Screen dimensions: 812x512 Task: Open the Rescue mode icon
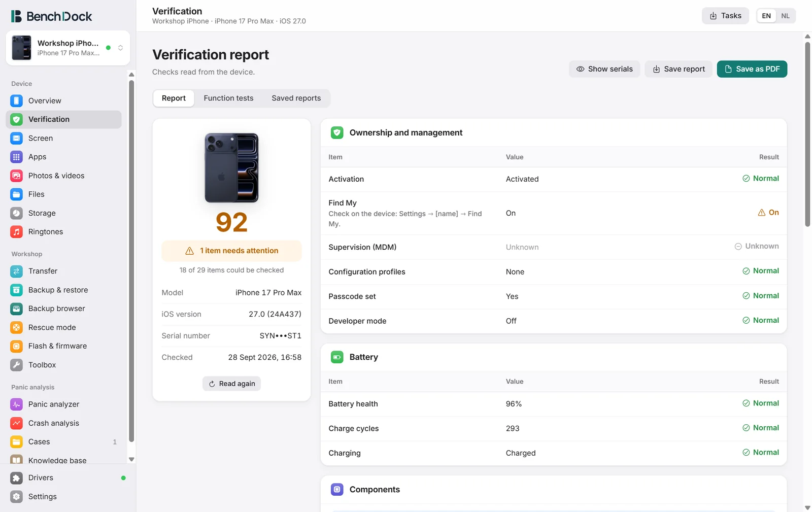click(x=16, y=327)
